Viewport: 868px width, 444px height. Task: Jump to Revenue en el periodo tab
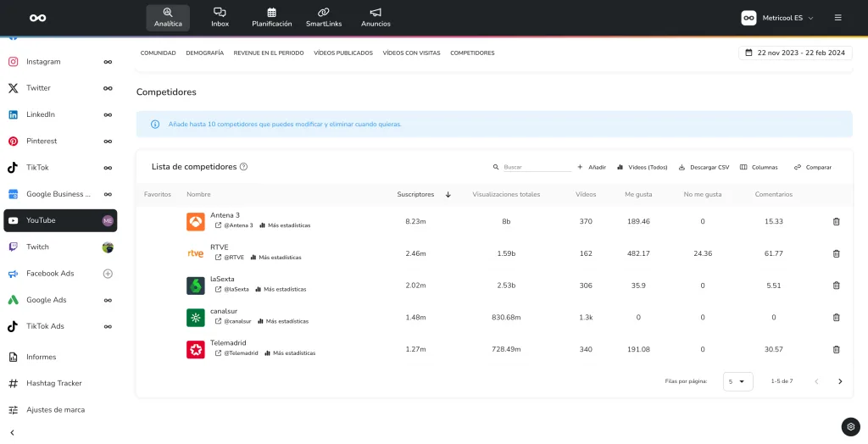[x=269, y=53]
